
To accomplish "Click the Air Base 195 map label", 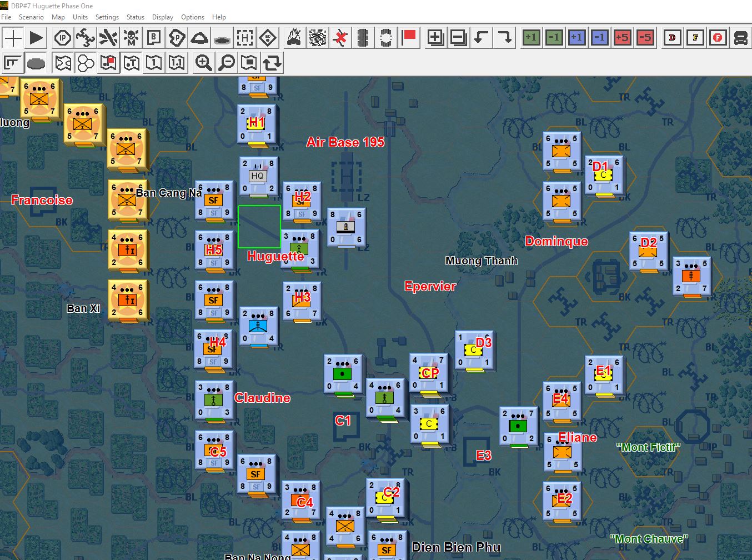I will [x=345, y=142].
